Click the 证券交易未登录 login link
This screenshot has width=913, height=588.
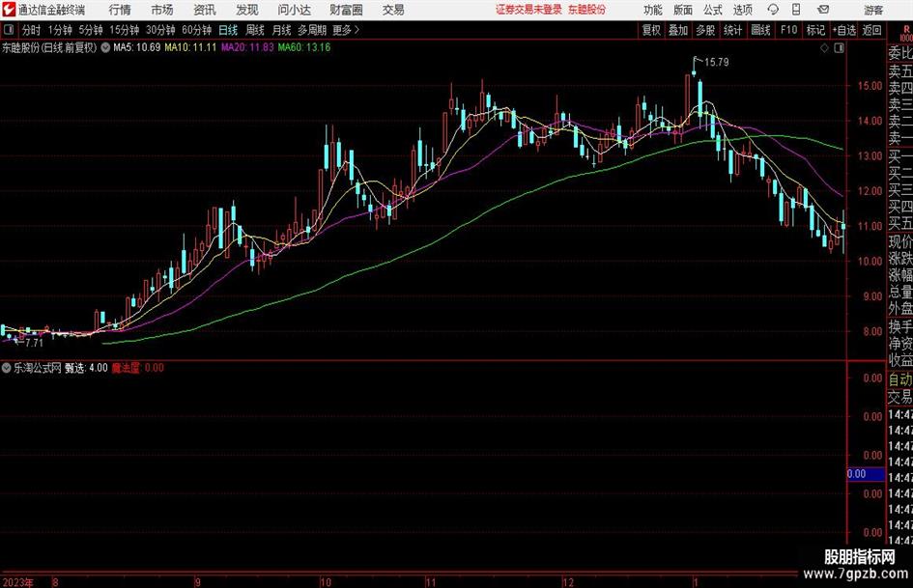coord(528,10)
